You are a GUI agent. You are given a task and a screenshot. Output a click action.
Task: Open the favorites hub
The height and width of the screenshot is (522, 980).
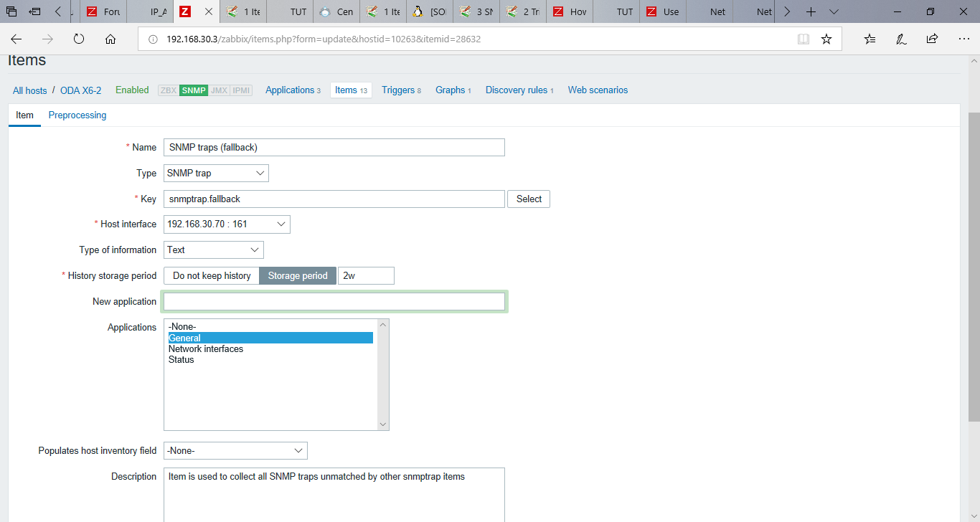click(x=870, y=39)
